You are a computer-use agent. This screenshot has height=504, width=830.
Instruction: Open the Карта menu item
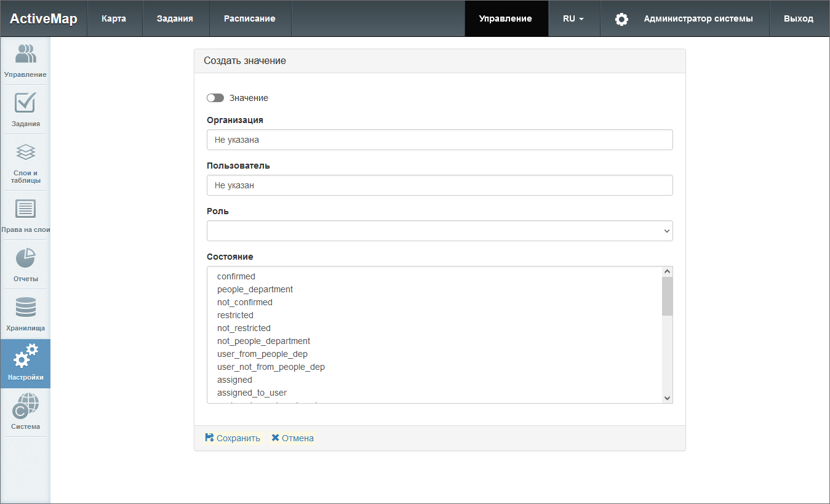(114, 18)
